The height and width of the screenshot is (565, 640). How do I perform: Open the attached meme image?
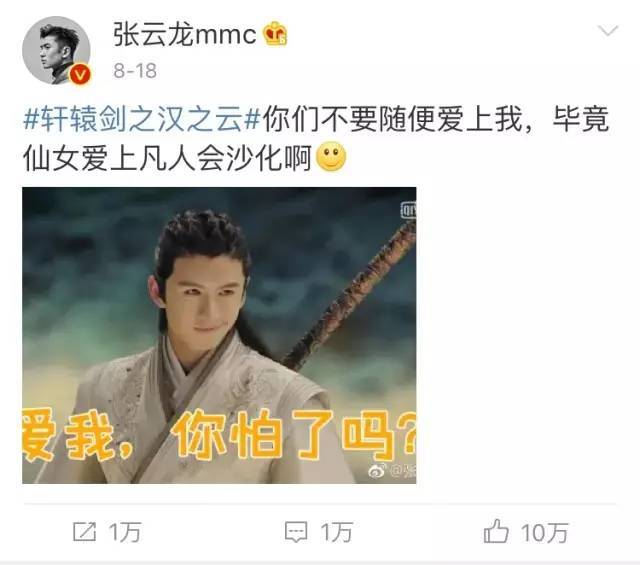click(219, 335)
